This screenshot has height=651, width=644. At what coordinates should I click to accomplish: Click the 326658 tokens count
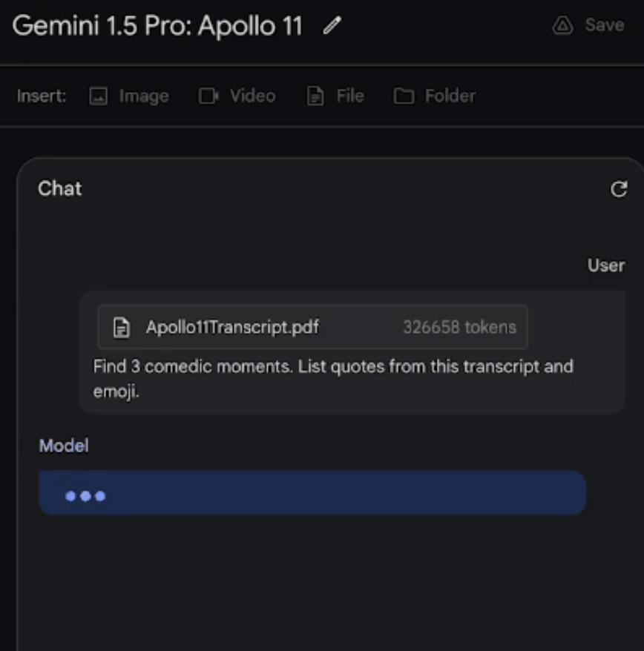click(x=459, y=327)
